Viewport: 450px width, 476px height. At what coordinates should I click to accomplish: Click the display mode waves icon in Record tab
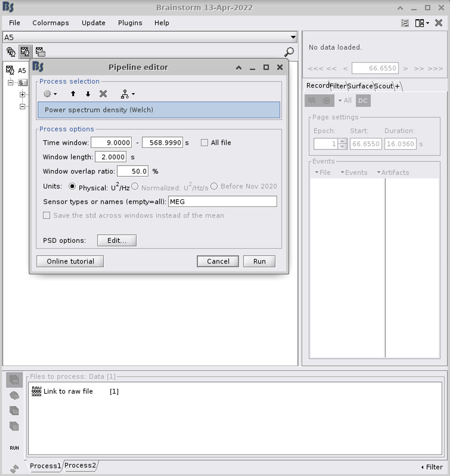click(x=312, y=101)
